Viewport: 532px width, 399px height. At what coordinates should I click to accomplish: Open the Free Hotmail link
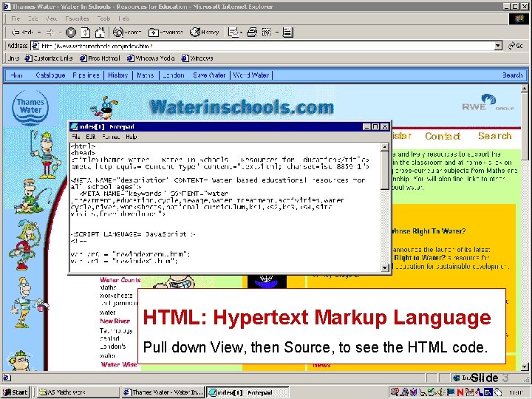tap(100, 58)
